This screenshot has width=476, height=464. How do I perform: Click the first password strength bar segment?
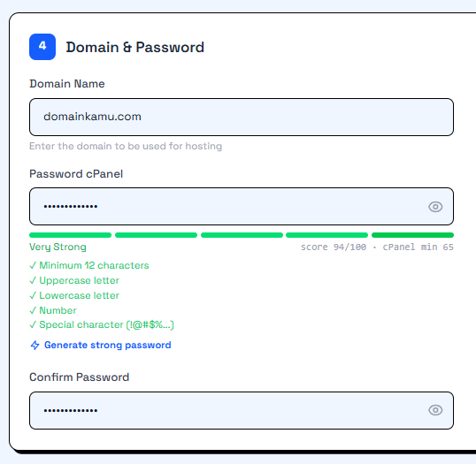70,235
